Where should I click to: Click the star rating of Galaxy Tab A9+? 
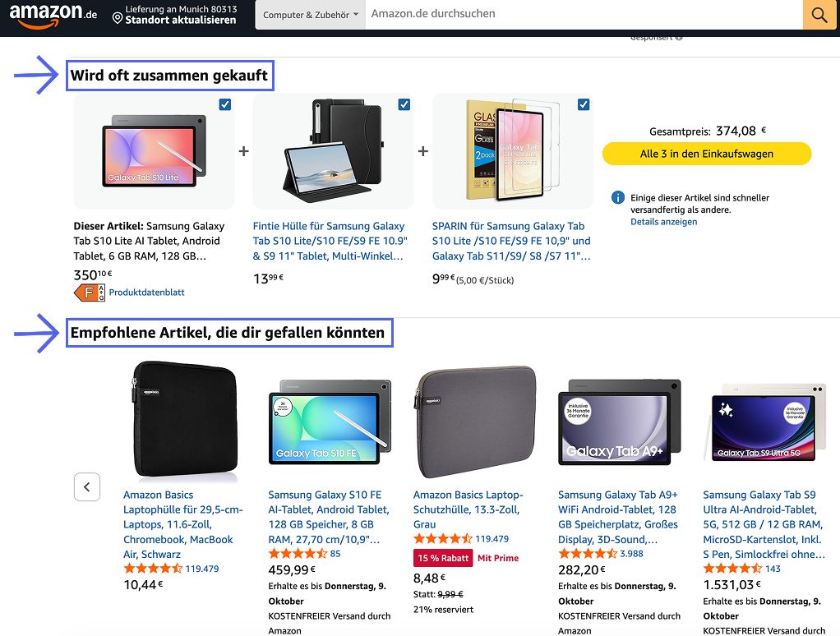(588, 553)
